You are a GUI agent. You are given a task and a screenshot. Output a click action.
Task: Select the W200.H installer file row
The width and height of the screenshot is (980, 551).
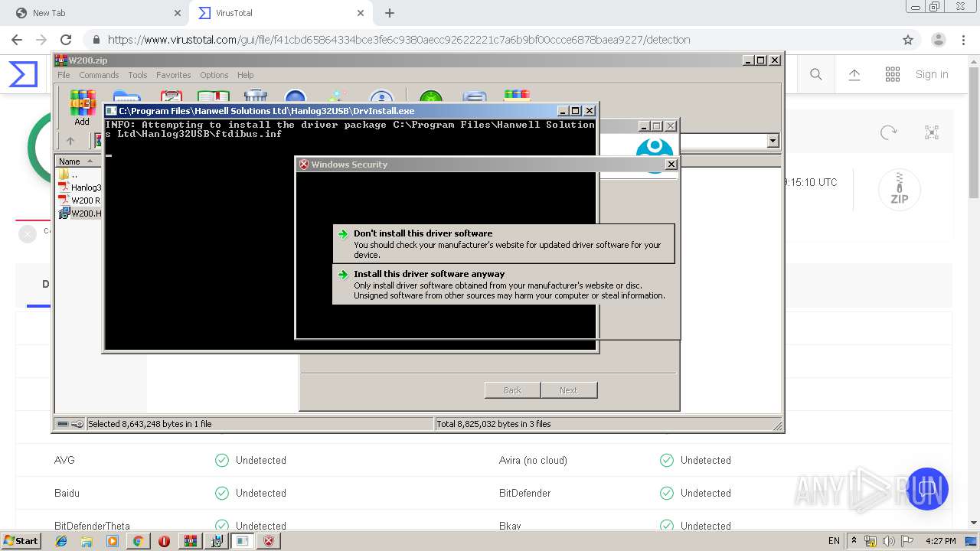coord(80,214)
